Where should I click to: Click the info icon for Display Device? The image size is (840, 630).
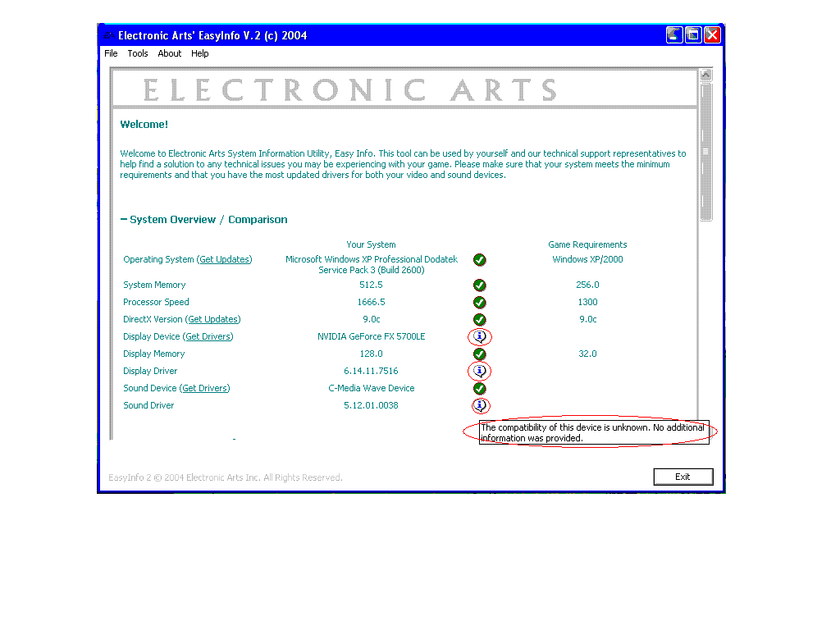tap(480, 337)
